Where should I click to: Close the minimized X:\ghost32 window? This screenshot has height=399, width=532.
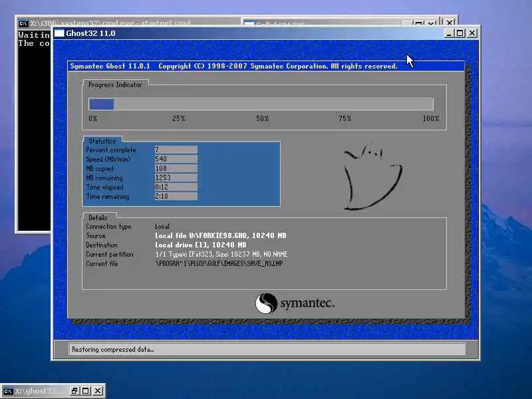pyautogui.click(x=98, y=391)
